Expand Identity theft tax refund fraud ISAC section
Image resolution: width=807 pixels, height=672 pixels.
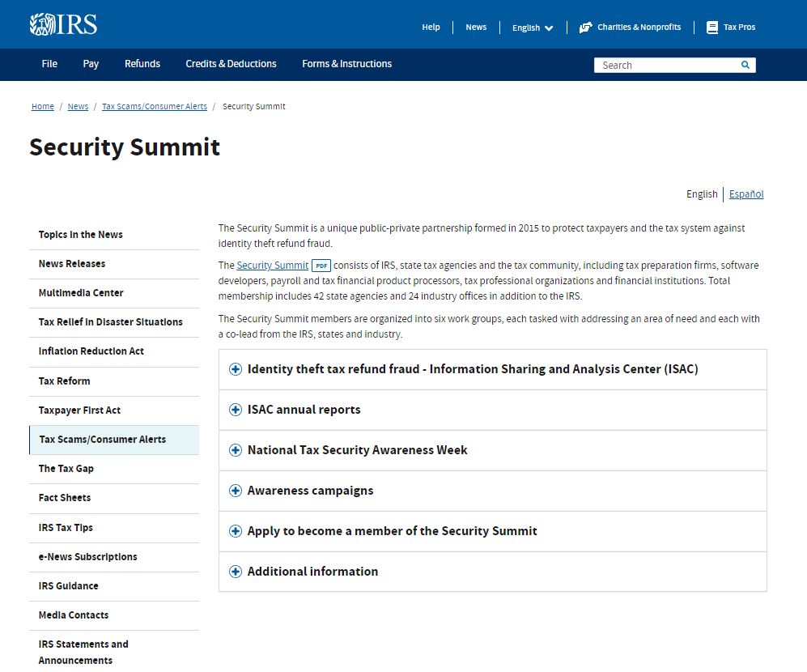pyautogui.click(x=493, y=369)
